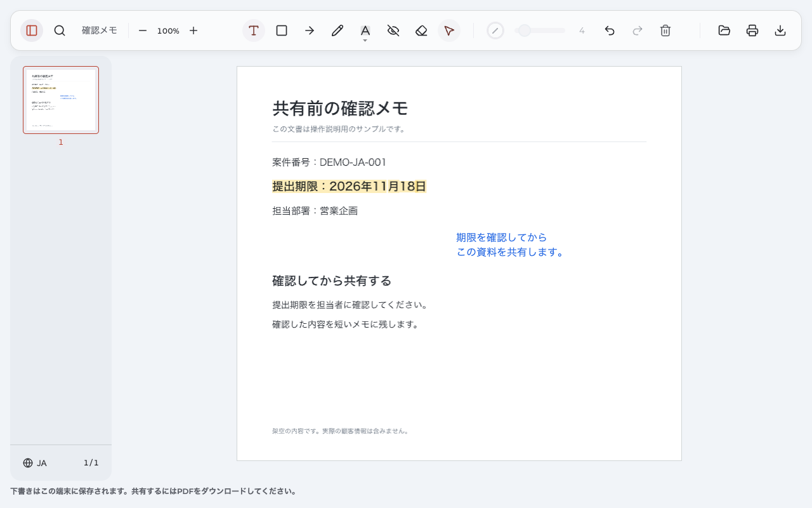812x508 pixels.
Task: Adjust the stroke thickness slider
Action: coord(540,30)
